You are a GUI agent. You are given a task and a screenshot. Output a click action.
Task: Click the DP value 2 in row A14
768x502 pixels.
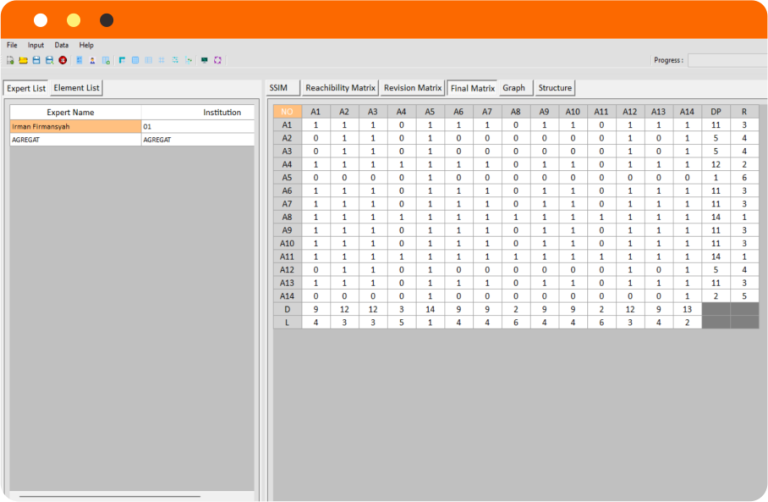(x=716, y=296)
